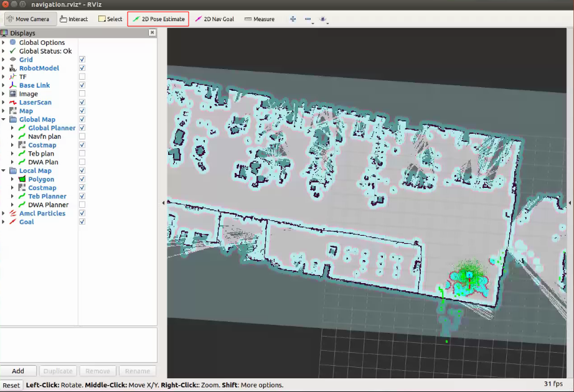Expand the LaserScan properties arrow

(x=3, y=102)
